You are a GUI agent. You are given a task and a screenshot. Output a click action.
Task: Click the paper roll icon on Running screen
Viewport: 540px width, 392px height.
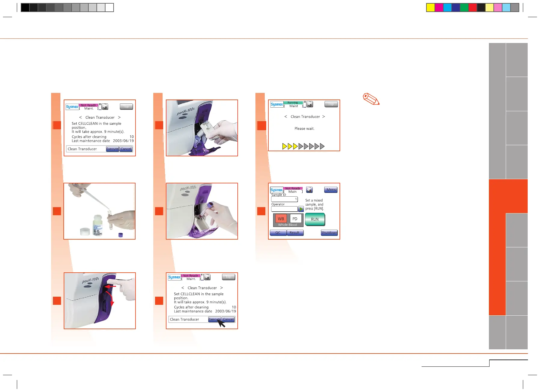(310, 104)
